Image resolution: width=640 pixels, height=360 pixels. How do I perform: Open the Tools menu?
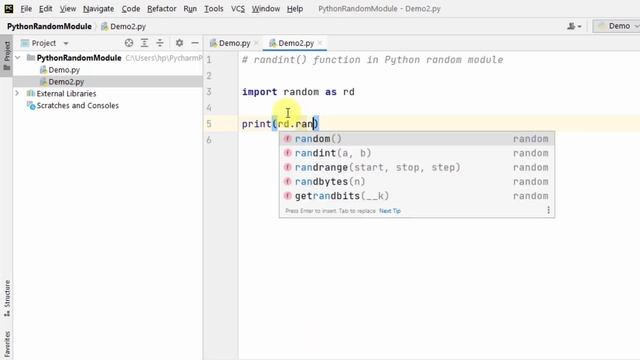pyautogui.click(x=213, y=9)
